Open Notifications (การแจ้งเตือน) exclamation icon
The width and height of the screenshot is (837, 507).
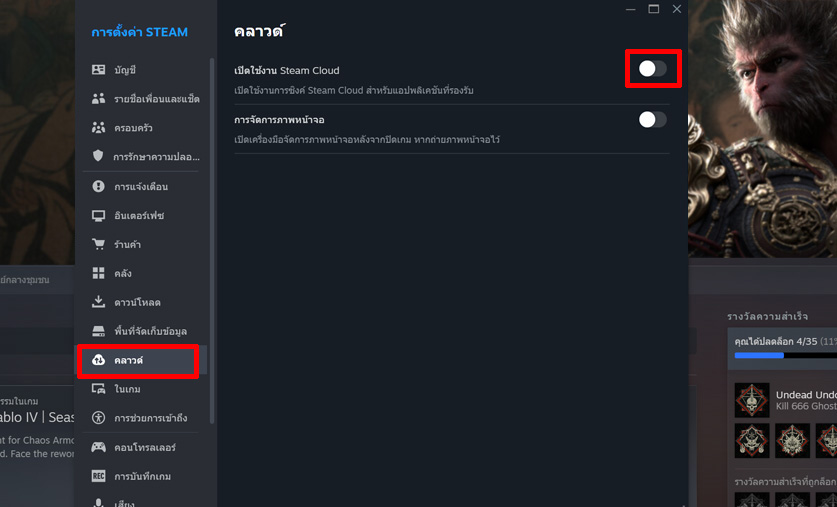click(98, 186)
